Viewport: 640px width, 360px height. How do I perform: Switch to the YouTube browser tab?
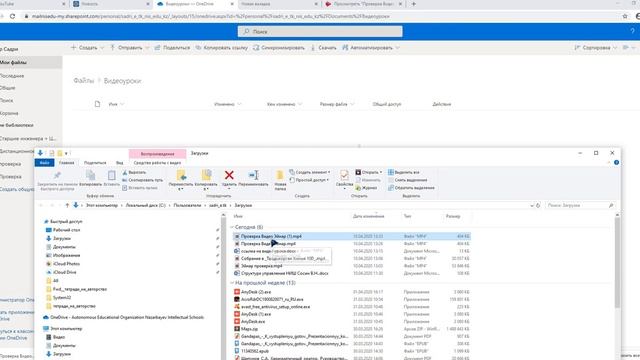(x=33, y=4)
